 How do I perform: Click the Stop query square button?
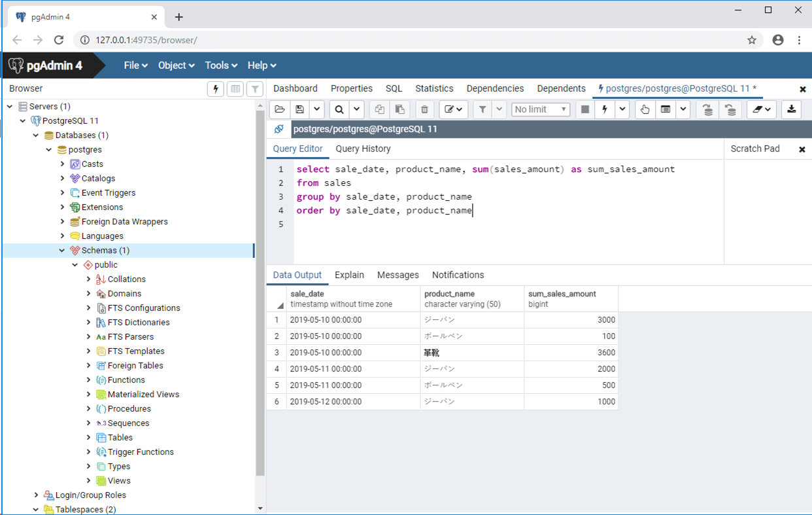pyautogui.click(x=585, y=109)
